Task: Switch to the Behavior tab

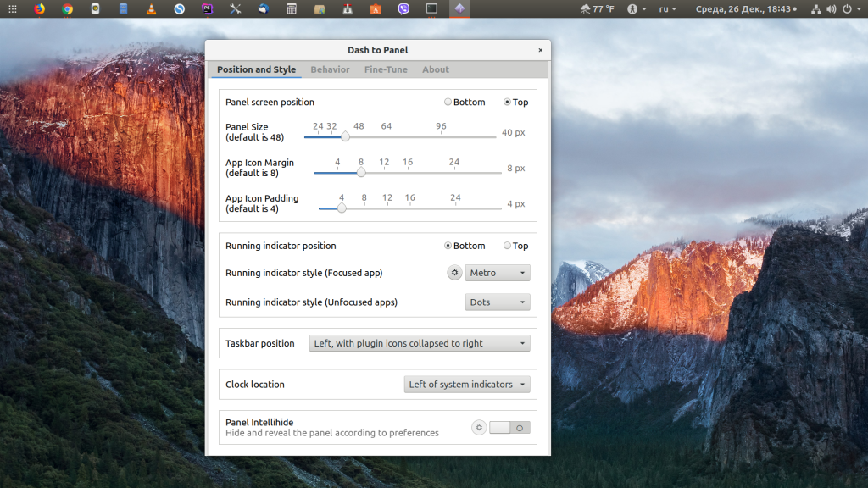Action: 330,69
